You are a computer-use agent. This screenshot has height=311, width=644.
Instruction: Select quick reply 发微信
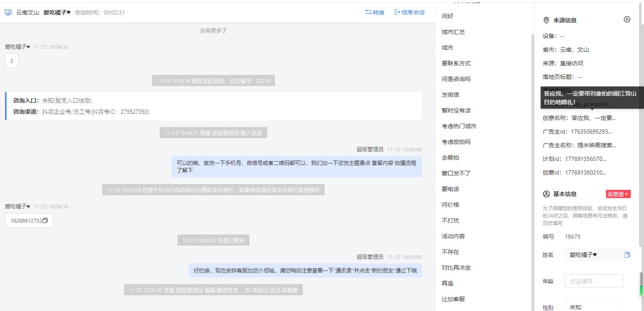(x=450, y=95)
